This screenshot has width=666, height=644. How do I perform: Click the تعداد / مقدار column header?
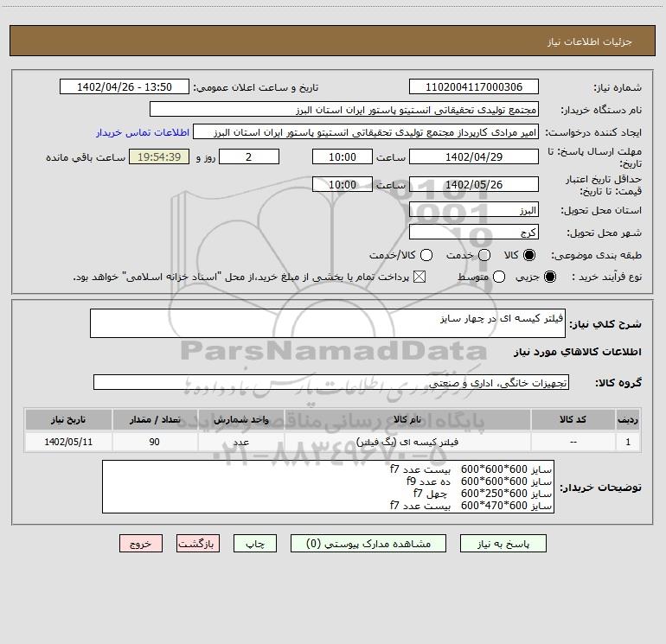point(155,419)
